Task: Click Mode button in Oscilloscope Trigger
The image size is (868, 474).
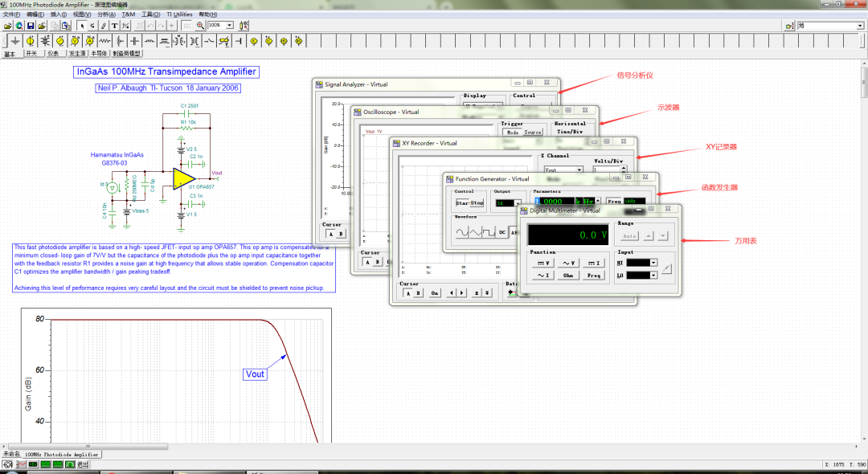Action: click(x=513, y=133)
